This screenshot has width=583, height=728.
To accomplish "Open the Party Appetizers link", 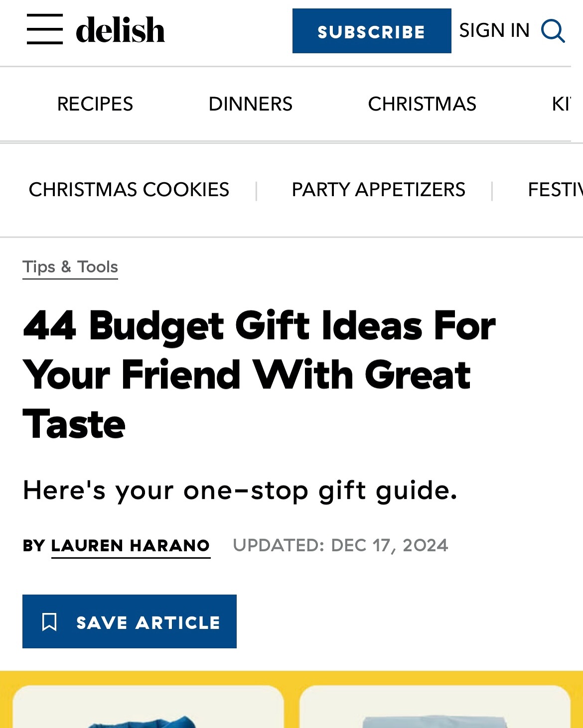I will pos(379,190).
